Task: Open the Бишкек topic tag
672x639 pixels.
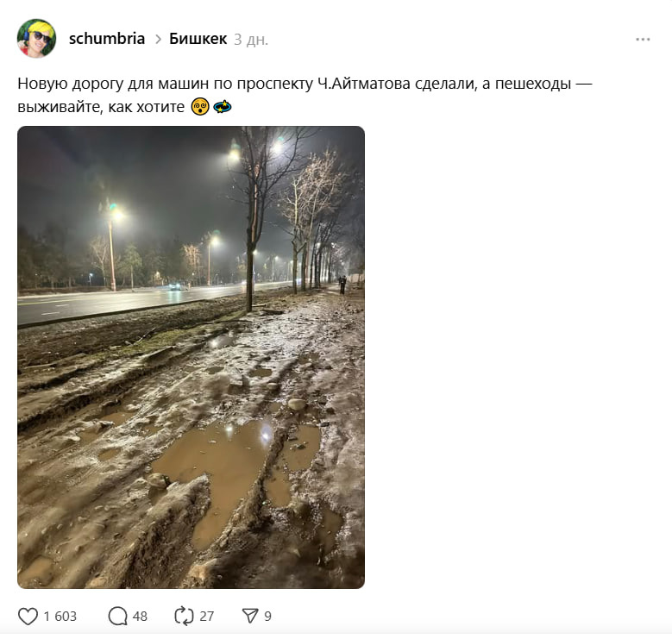Action: (x=198, y=39)
